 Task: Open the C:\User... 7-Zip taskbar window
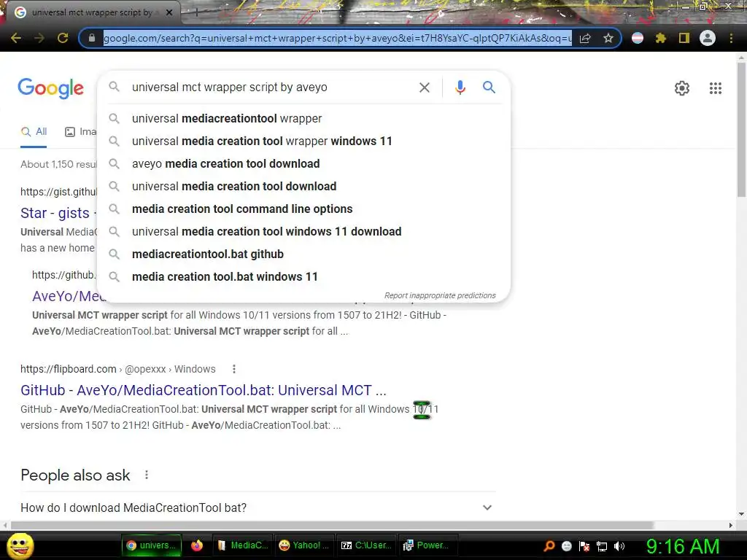366,545
